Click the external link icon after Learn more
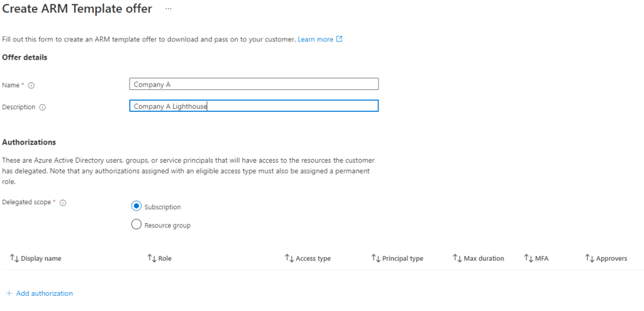Viewport: 644px width, 311px height. (340, 39)
